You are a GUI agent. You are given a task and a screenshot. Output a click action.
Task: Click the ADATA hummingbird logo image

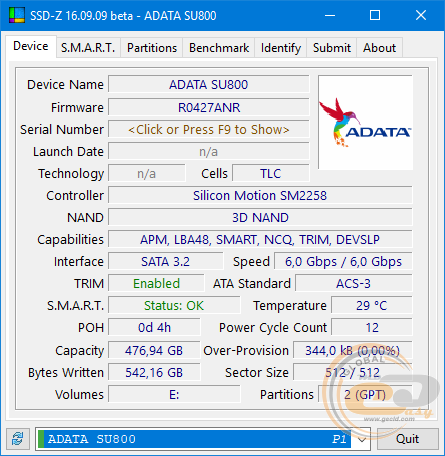(x=365, y=122)
